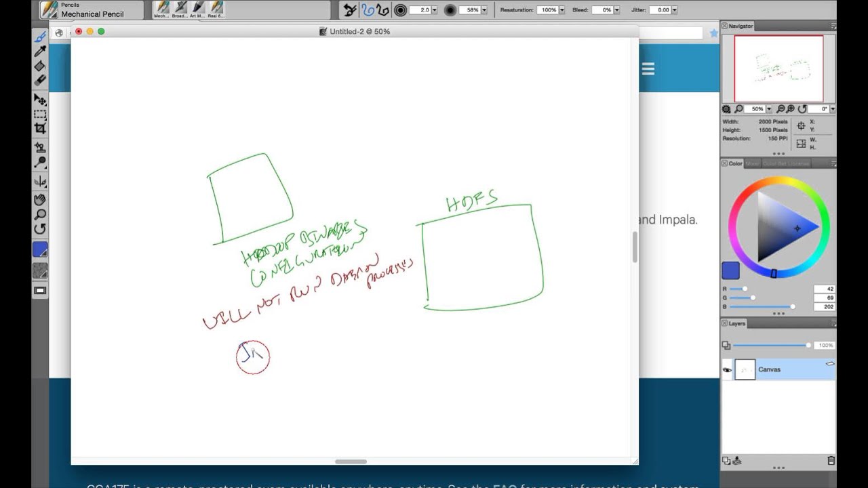Image resolution: width=868 pixels, height=488 pixels.
Task: Click the B color slider
Action: (763, 307)
